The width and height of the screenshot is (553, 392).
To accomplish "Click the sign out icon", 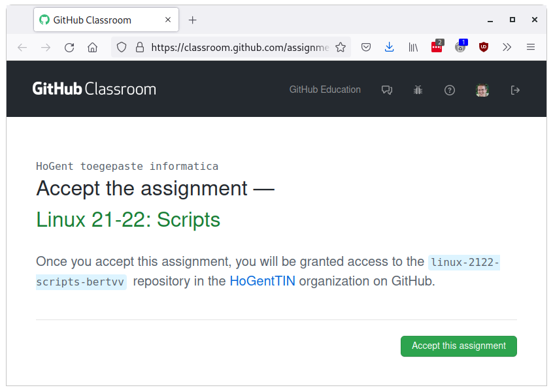I will [515, 90].
